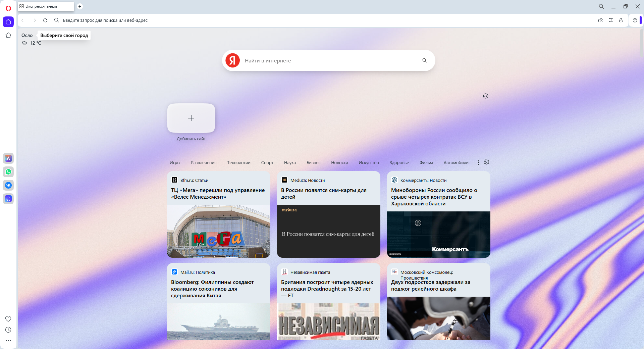Click Выберите свой город button
Viewport: 644px width, 349px height.
pos(64,35)
